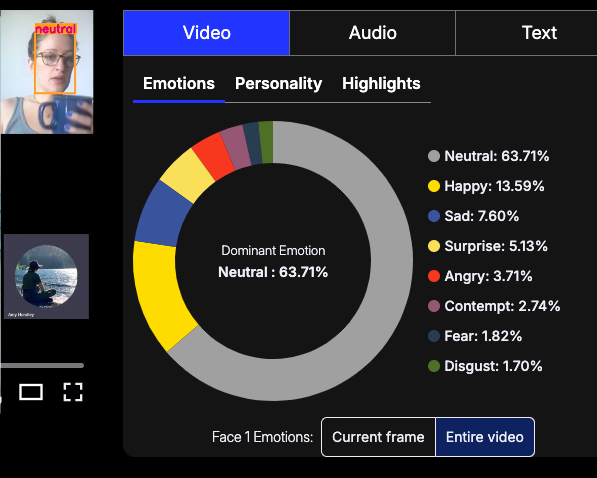Switch to the Video tab
The image size is (597, 478).
206,33
